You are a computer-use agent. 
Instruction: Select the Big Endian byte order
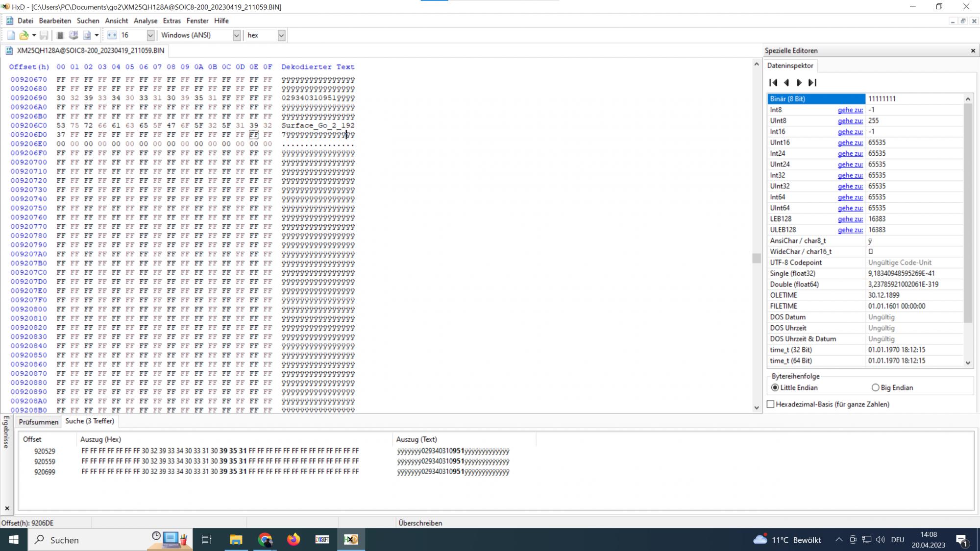pos(876,387)
